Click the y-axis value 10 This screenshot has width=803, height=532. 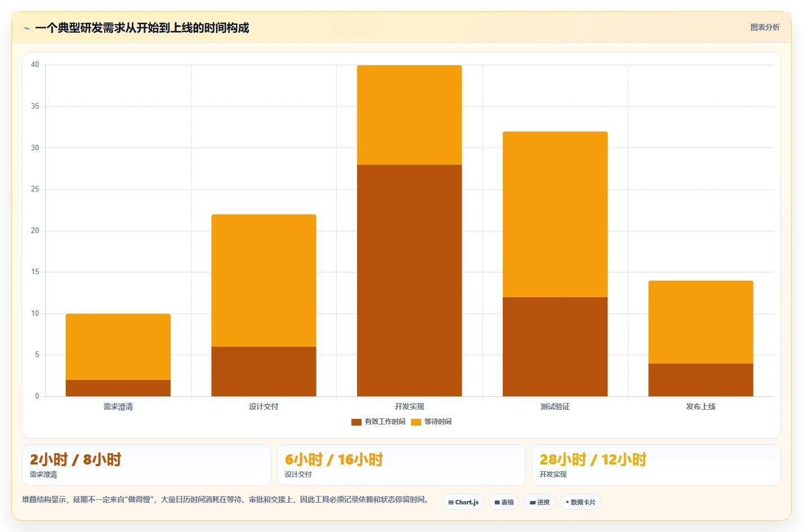coord(35,314)
